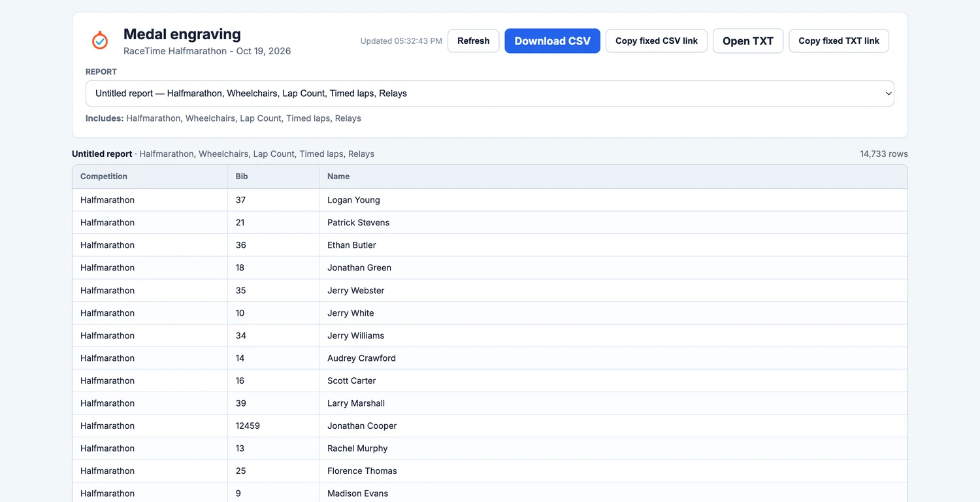
Task: Select the name Jonathan Cooper
Action: (x=362, y=426)
